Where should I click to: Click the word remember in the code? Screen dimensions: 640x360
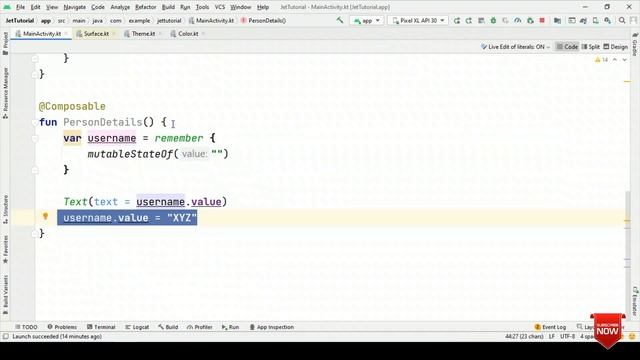[179, 138]
